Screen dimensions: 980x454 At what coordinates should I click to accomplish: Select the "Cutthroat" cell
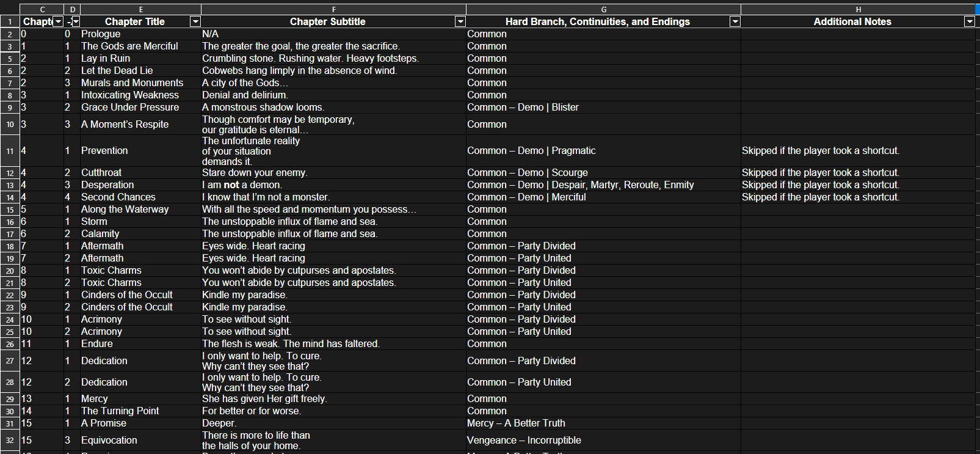(x=141, y=173)
